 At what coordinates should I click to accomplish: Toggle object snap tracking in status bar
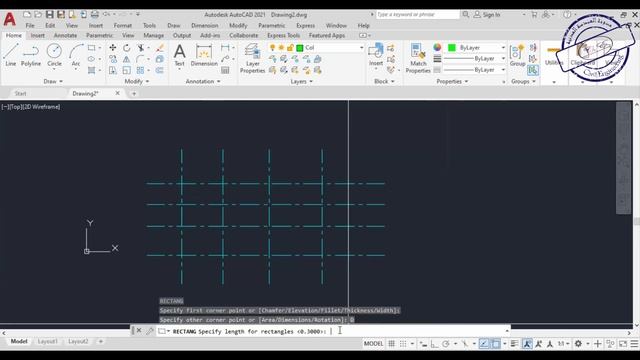click(484, 344)
